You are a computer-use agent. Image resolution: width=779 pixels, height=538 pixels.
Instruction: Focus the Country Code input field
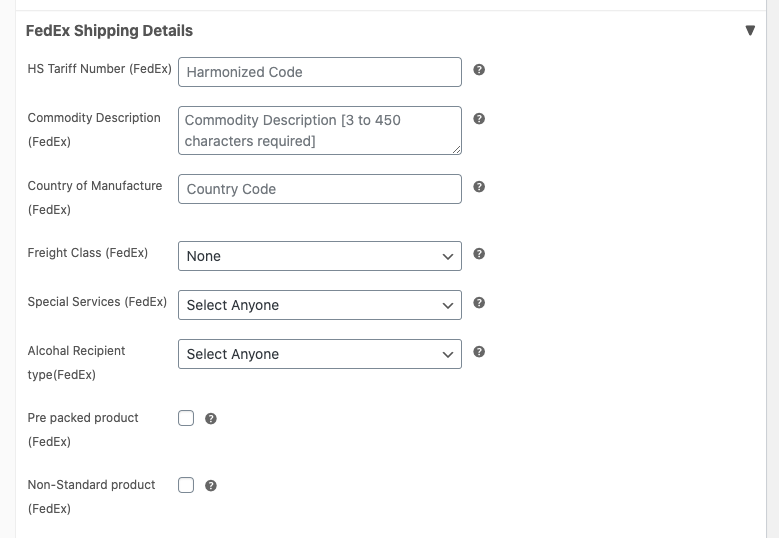coord(320,189)
